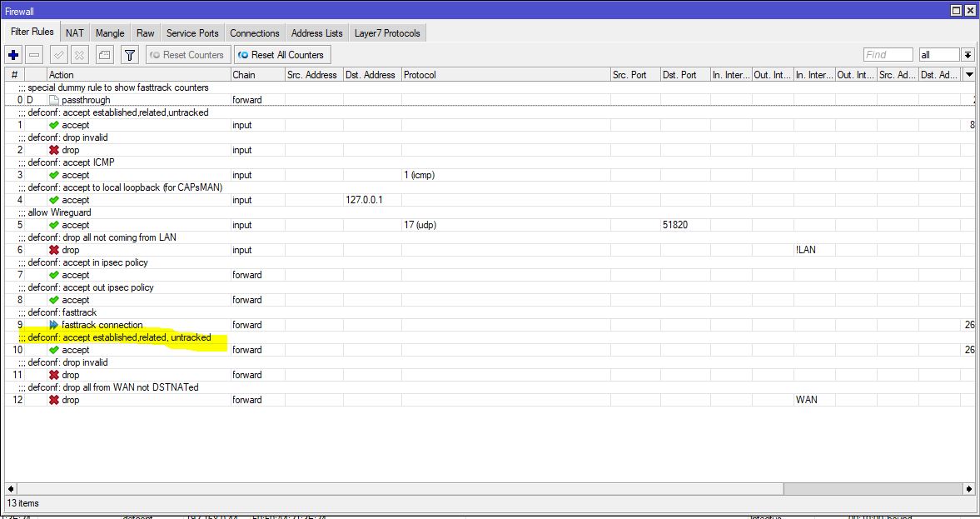This screenshot has height=519, width=980.
Task: Click the Comment toolbar icon
Action: (x=104, y=55)
